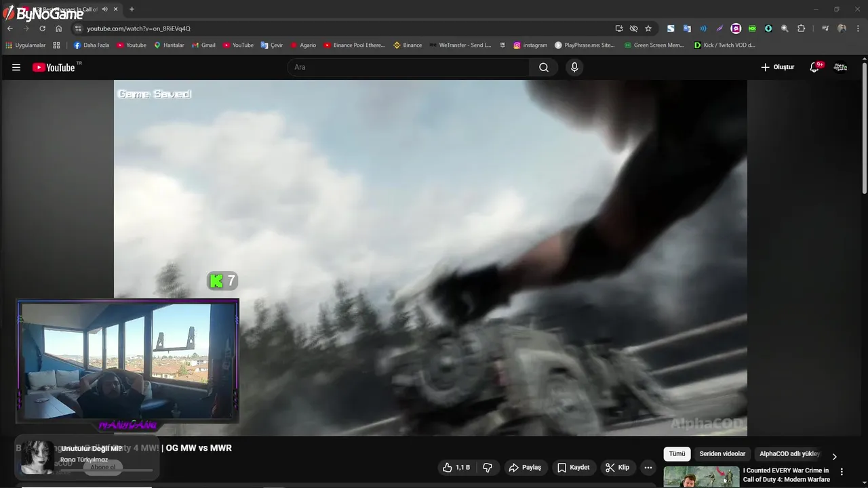Open I Counted EVERY War Crime thumbnail
868x488 pixels.
click(701, 477)
